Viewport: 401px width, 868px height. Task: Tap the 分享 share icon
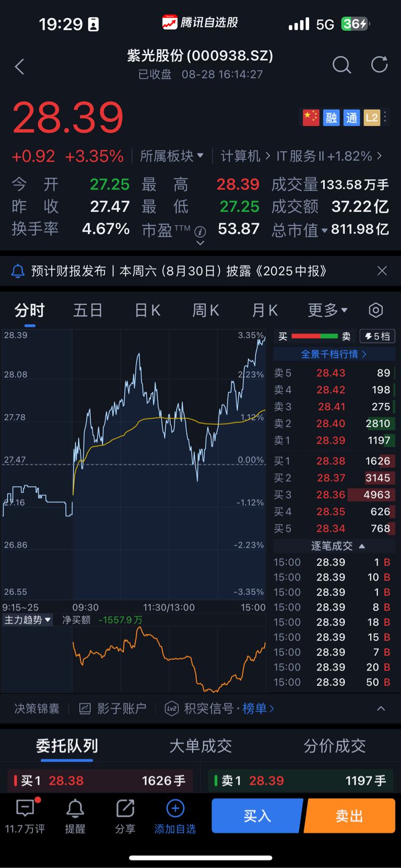click(x=125, y=808)
